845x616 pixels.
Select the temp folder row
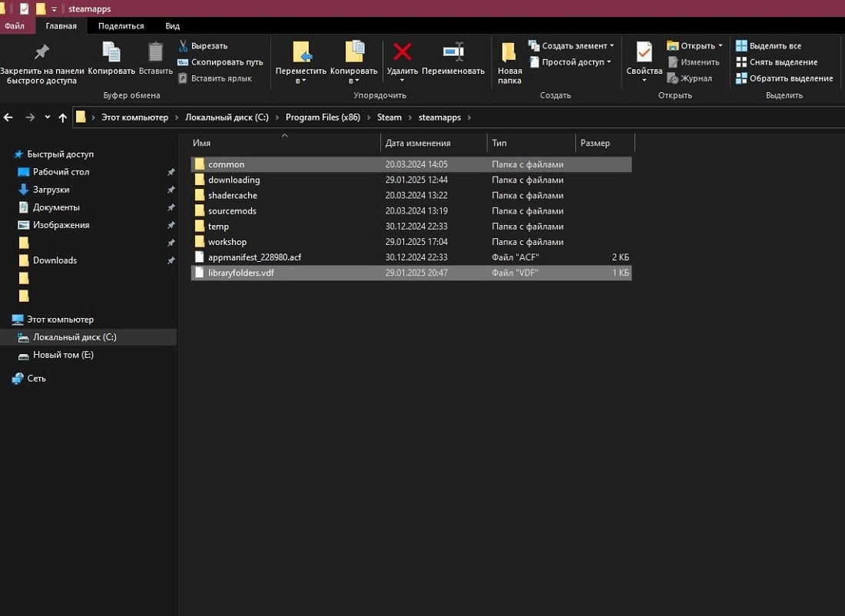(411, 227)
